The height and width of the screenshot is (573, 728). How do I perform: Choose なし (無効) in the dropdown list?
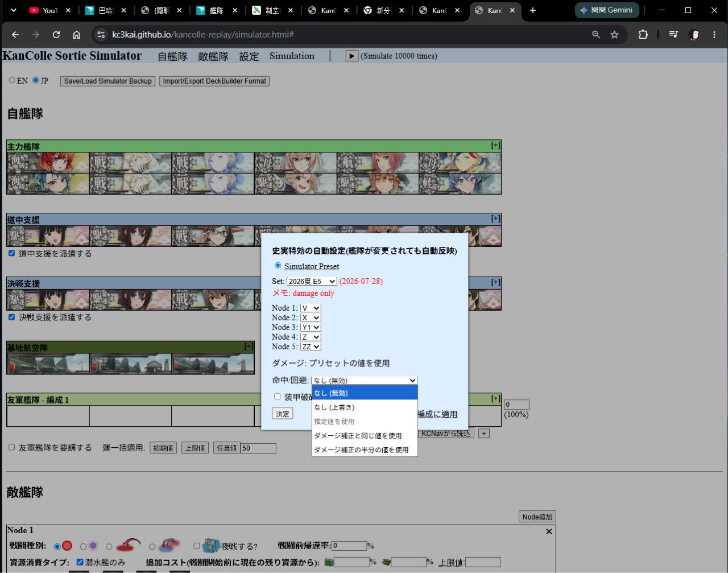pos(365,393)
